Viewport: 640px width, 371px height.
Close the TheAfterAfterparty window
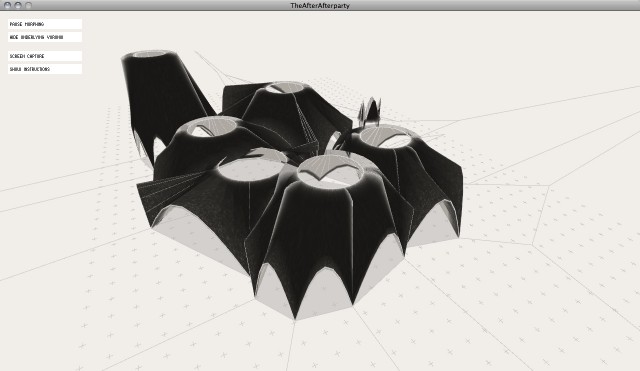[x=8, y=5]
